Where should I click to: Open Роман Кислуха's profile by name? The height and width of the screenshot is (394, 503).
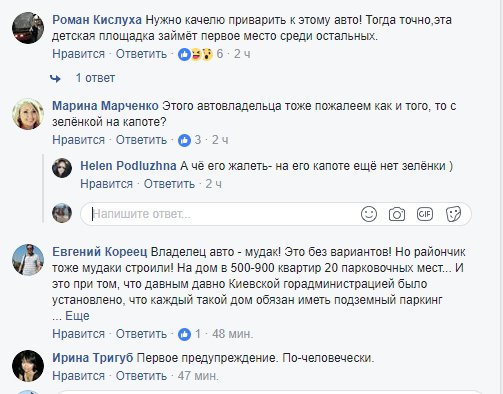(x=97, y=20)
